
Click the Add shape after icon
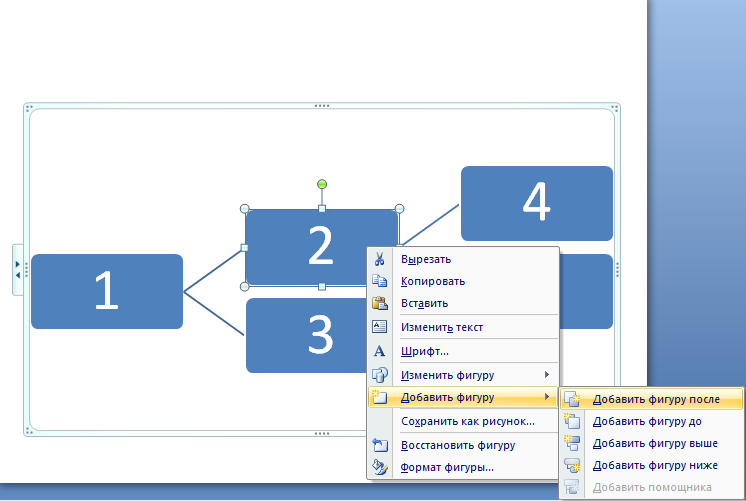click(x=572, y=399)
